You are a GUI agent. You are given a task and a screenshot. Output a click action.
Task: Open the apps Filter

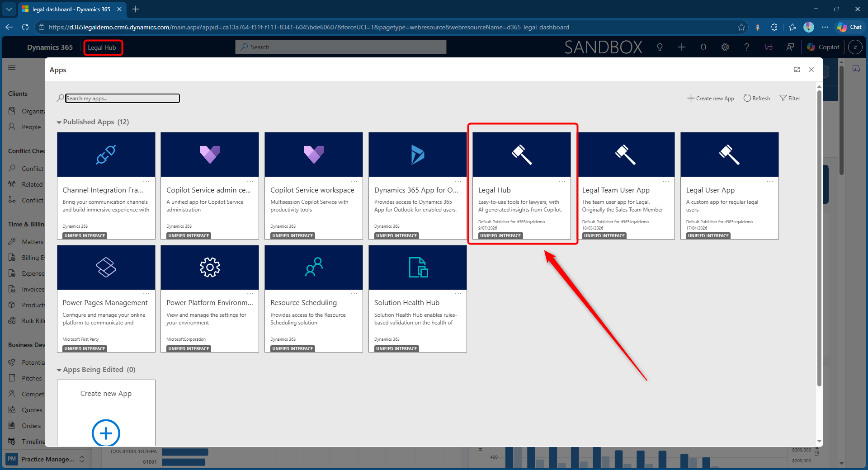coord(790,98)
